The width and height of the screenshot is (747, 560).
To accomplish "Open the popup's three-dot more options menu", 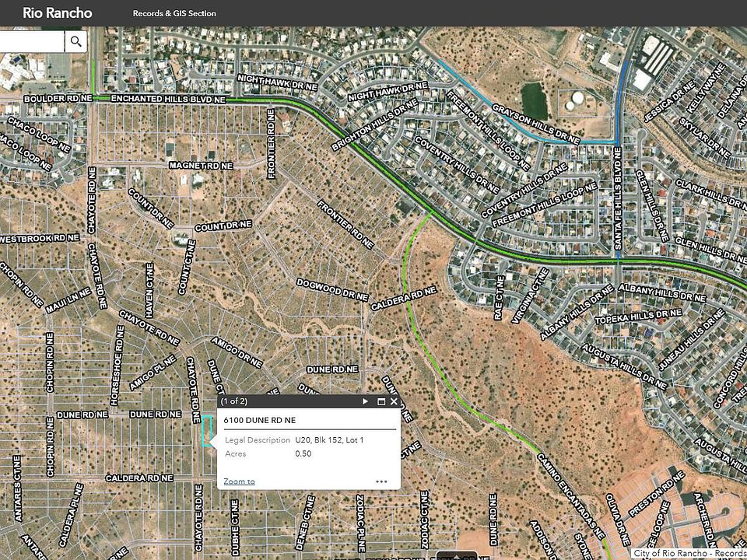I will (x=381, y=481).
